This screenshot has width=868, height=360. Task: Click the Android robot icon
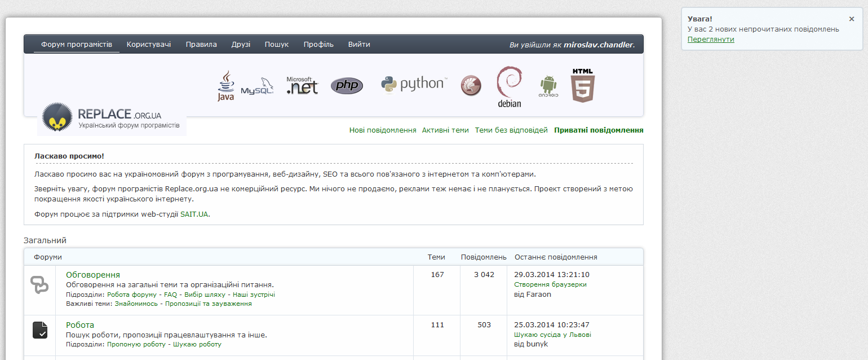click(548, 86)
